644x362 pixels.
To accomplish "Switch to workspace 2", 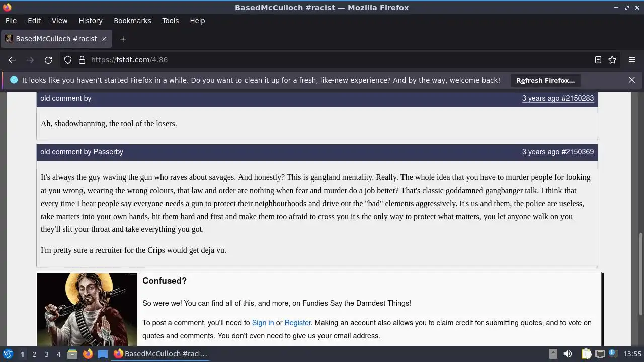I will [34, 354].
